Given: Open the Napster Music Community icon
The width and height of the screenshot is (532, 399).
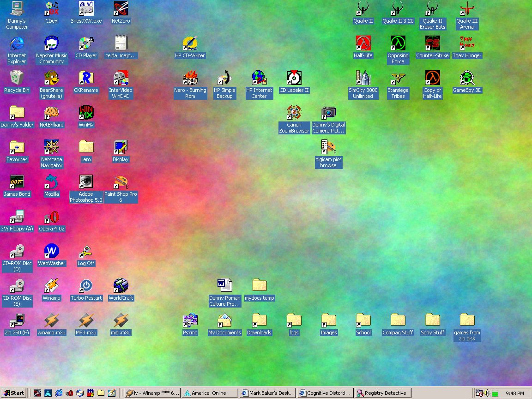Looking at the screenshot, I should coord(51,43).
